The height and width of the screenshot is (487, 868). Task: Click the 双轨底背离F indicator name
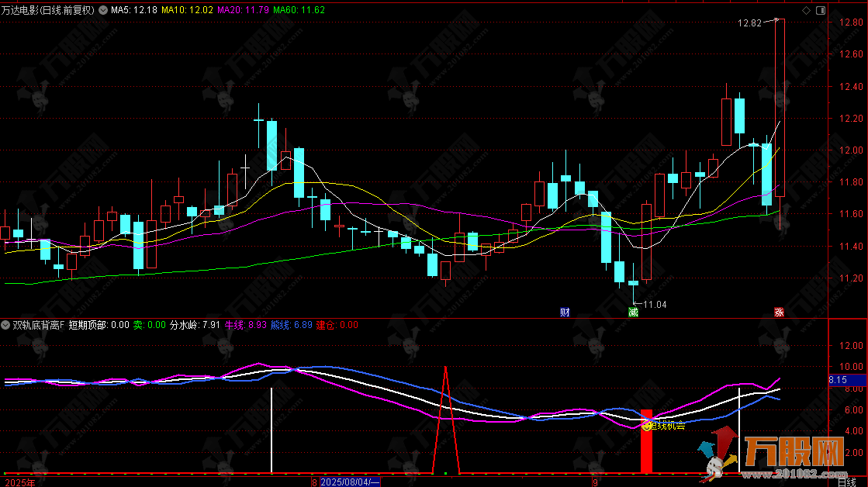point(39,325)
